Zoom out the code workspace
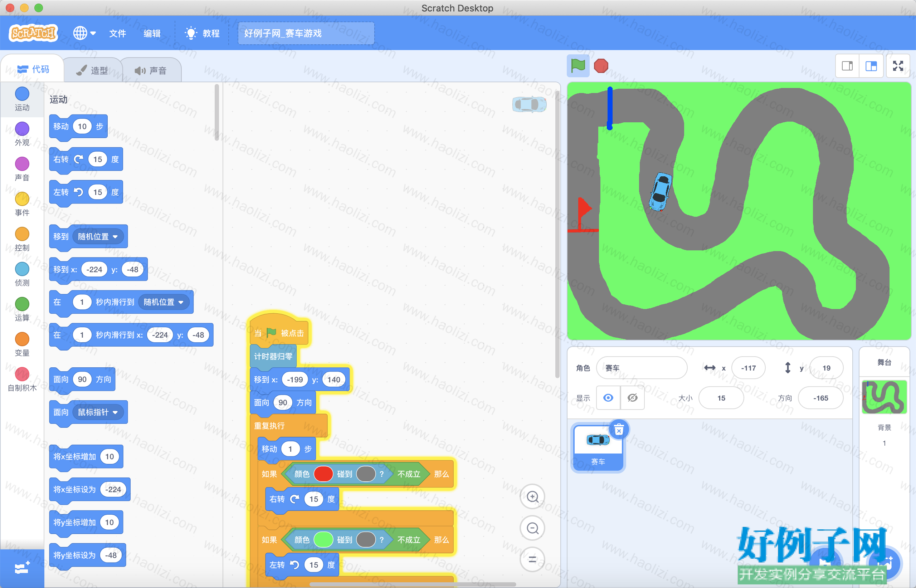This screenshot has height=588, width=916. [532, 528]
